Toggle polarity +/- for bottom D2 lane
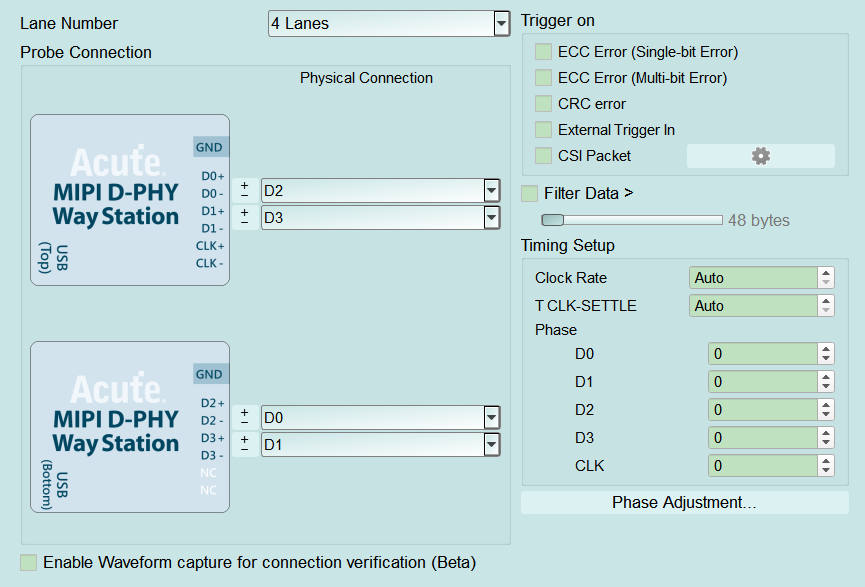The height and width of the screenshot is (587, 865). point(245,418)
